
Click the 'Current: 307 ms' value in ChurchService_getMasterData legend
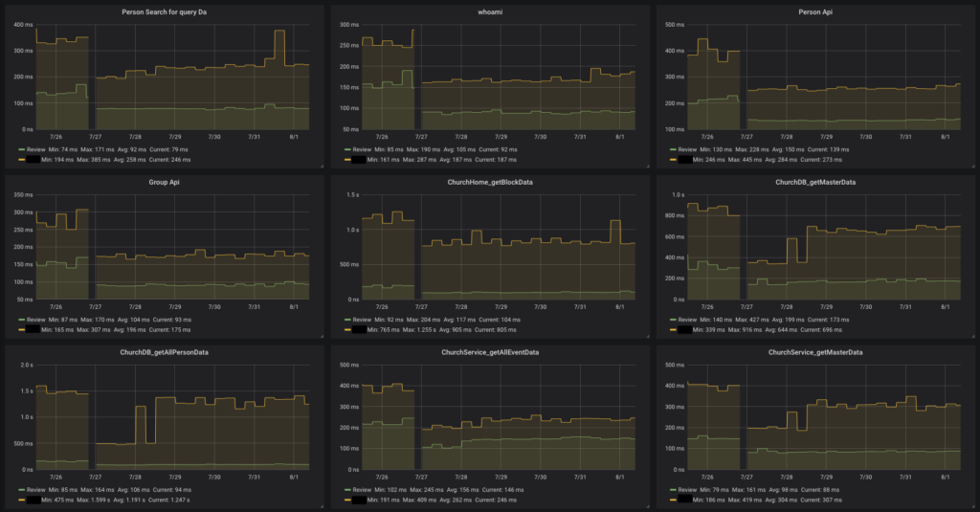pos(820,500)
